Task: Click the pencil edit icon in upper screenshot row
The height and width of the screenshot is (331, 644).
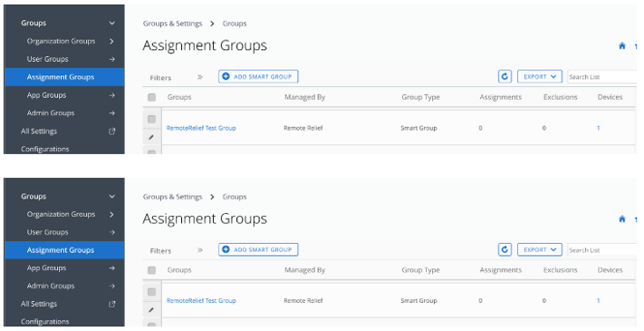Action: point(151,137)
